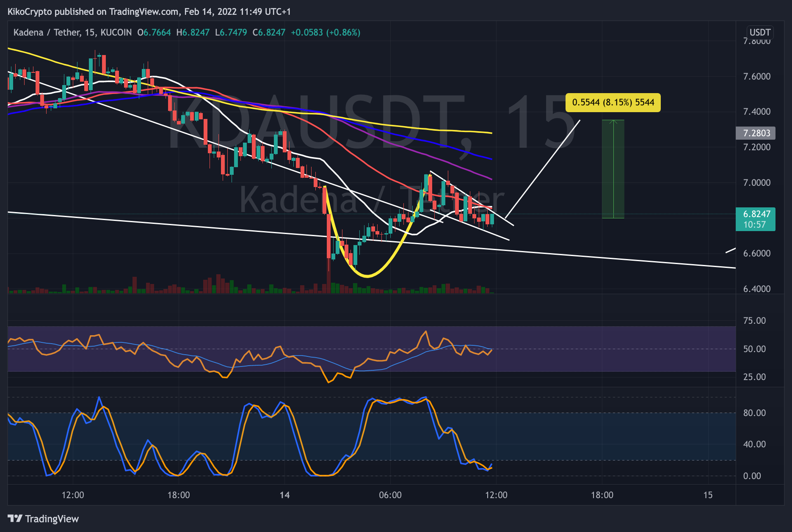
Task: Click the green long position projection box
Action: point(613,169)
